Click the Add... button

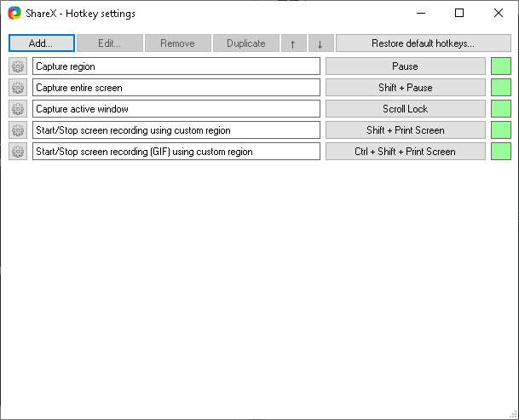42,43
